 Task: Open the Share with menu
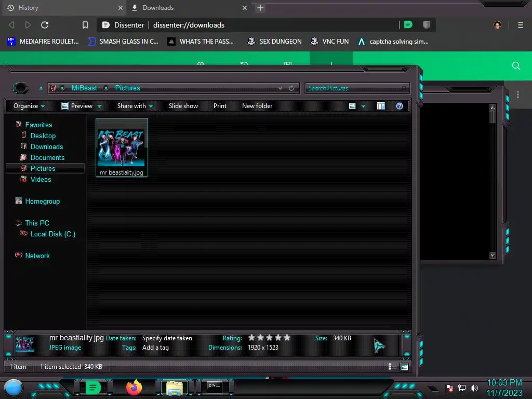[135, 106]
